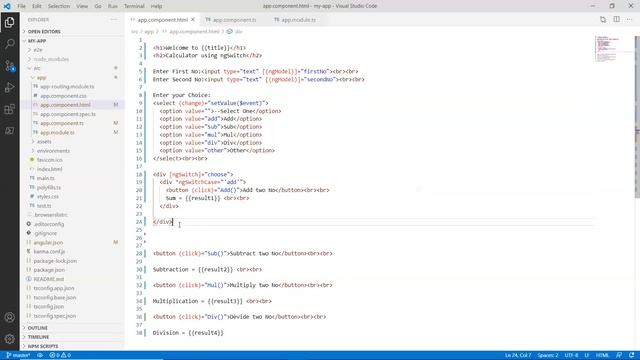Open app.module.ts file in explorer tree
The width and height of the screenshot is (640, 360).
[x=57, y=133]
